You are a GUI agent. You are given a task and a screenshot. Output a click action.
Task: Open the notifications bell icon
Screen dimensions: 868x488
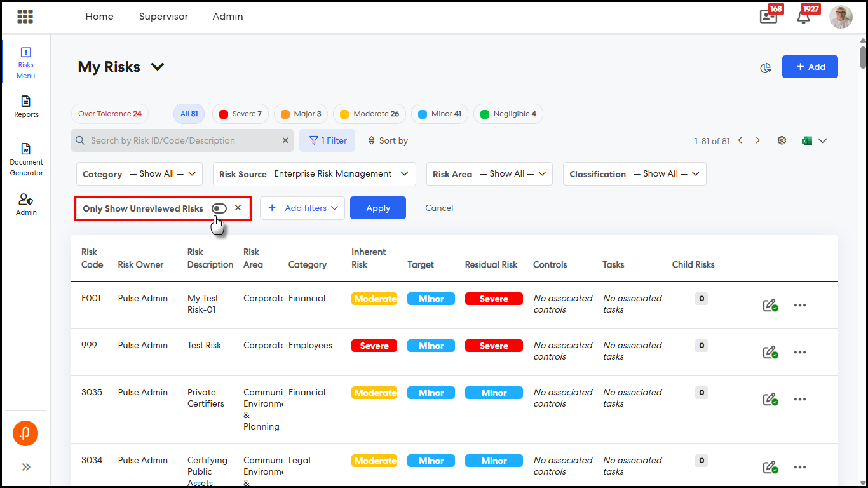tap(804, 17)
